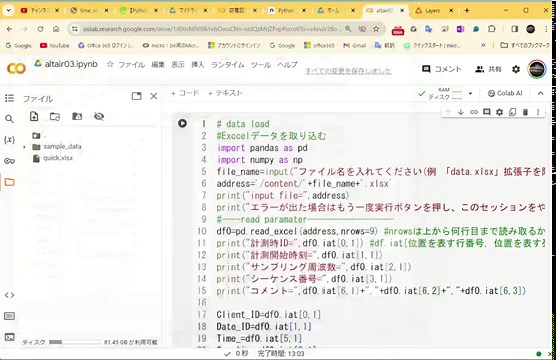Open Colab settings gear icon

click(516, 69)
